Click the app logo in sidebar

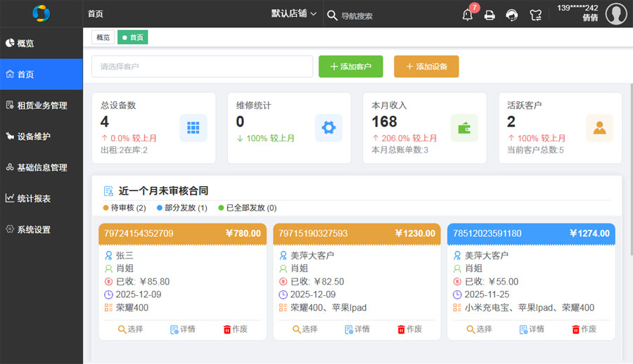(41, 13)
